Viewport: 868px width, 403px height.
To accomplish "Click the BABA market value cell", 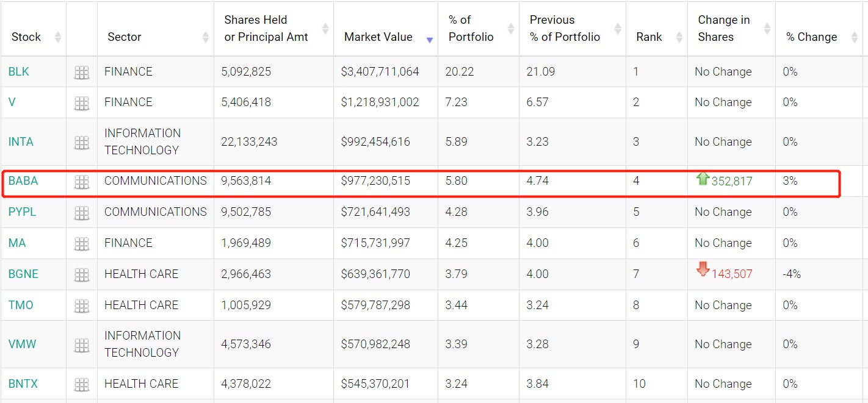I will coord(375,181).
